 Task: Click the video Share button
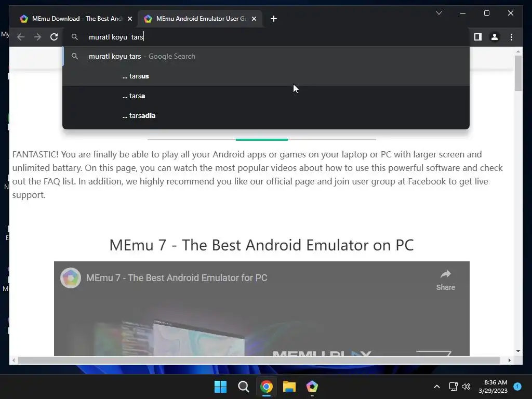tap(445, 280)
